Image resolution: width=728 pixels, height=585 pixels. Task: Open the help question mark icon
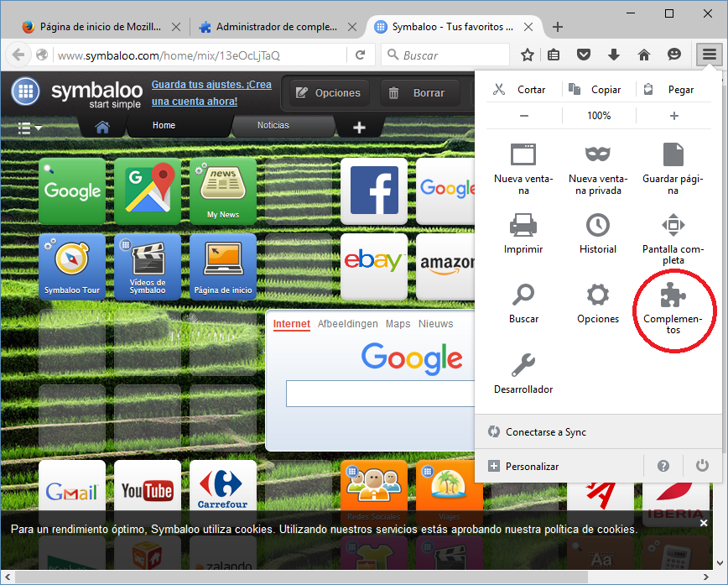(663, 466)
